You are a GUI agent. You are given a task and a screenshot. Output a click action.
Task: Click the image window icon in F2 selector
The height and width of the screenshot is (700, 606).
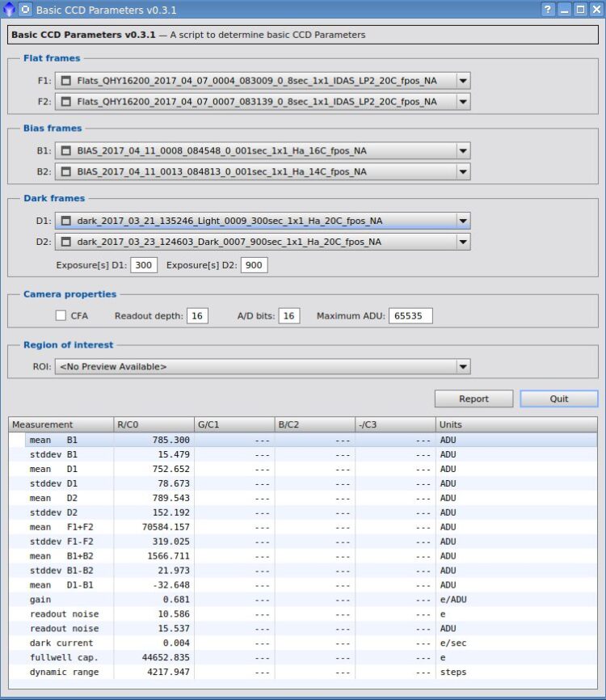click(66, 102)
